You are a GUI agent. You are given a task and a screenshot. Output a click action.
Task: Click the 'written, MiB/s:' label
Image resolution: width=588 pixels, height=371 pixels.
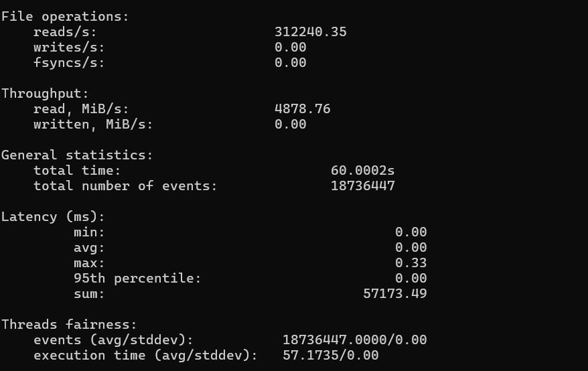pos(93,125)
